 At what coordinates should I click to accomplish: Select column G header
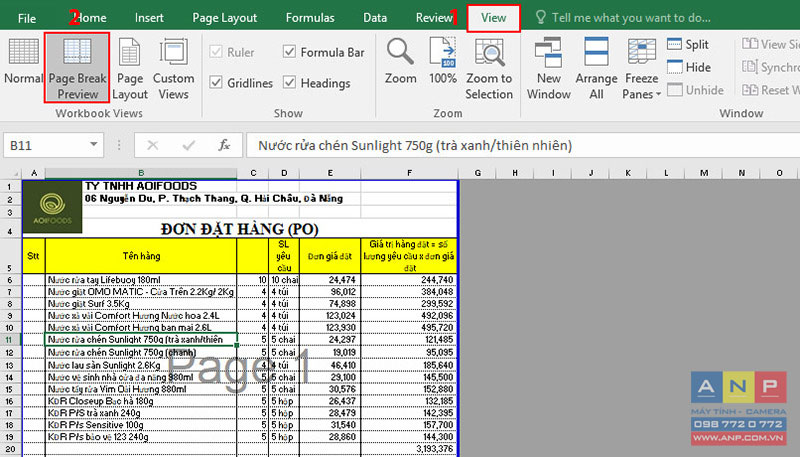tap(478, 173)
